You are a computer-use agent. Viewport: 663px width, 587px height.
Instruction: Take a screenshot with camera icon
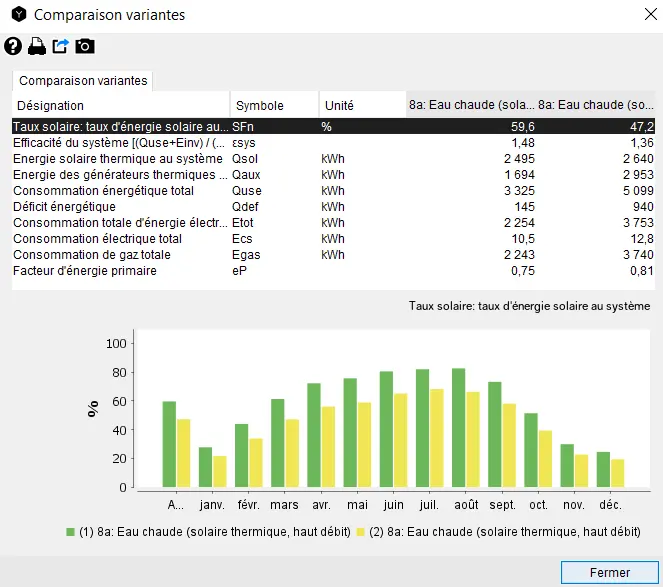point(85,46)
